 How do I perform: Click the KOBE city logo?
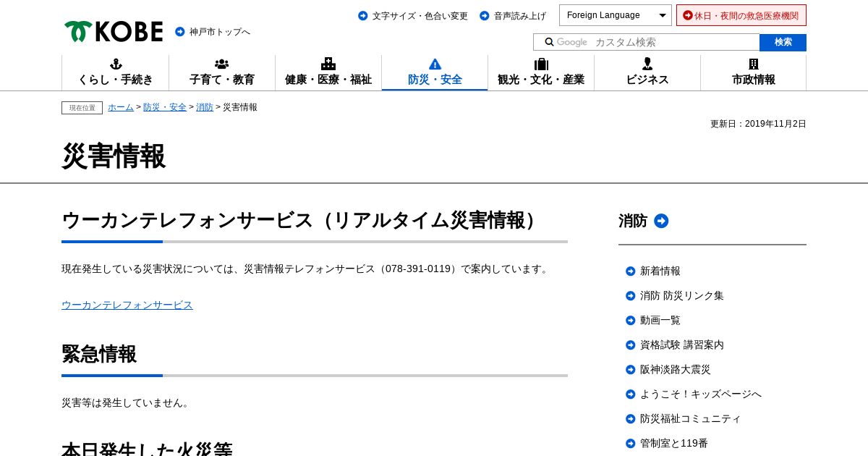[114, 31]
